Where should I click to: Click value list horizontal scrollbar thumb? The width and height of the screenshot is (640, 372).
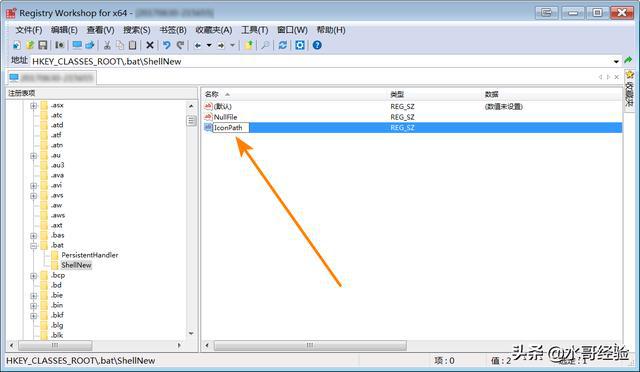(310, 345)
